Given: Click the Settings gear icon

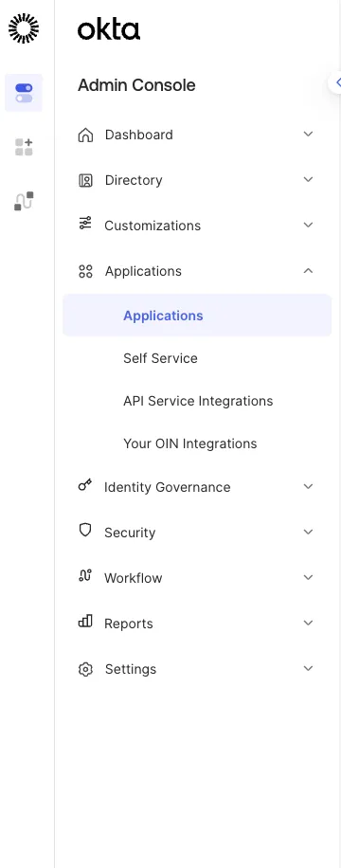Looking at the screenshot, I should pos(85,669).
